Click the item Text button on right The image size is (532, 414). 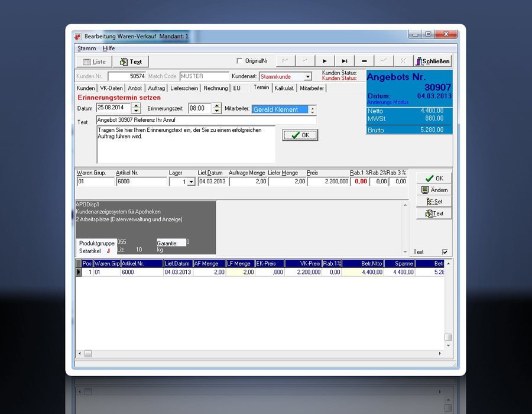click(434, 214)
